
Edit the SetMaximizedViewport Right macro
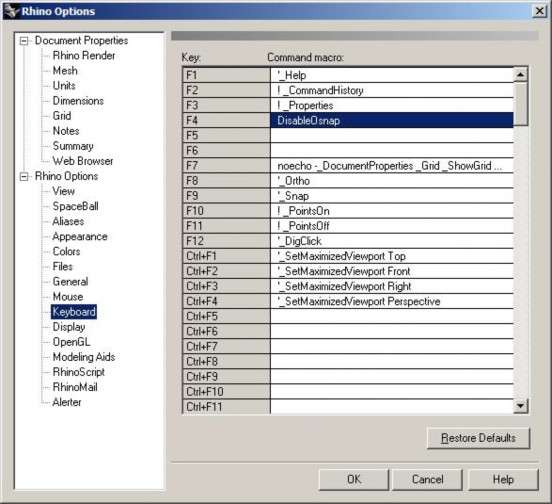(x=392, y=286)
